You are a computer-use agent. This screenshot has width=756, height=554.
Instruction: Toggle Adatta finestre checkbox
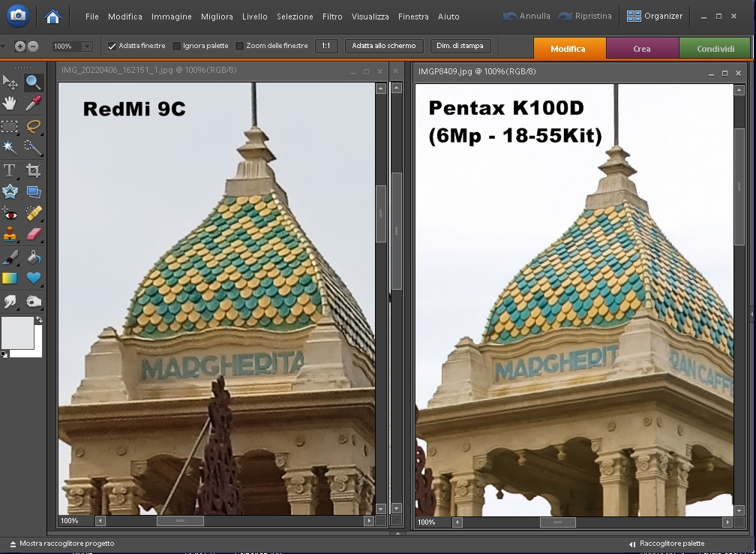click(112, 47)
